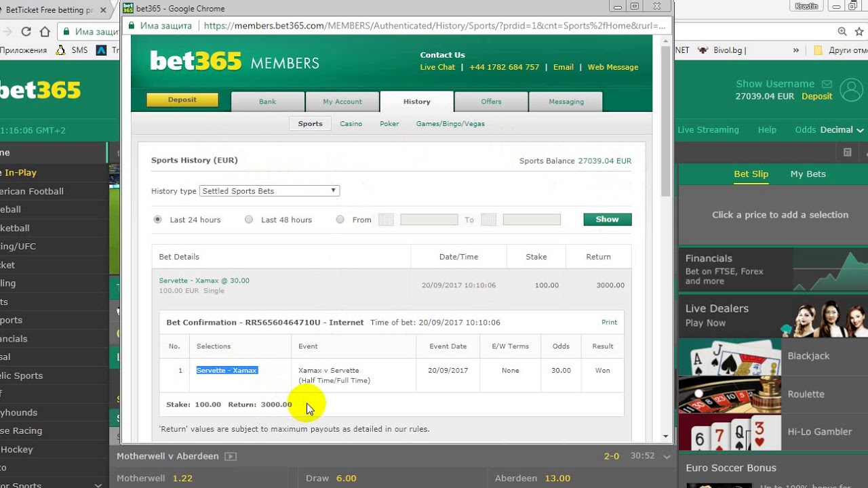Switch to Poker history sub-tab
The height and width of the screenshot is (488, 868).
pos(389,124)
